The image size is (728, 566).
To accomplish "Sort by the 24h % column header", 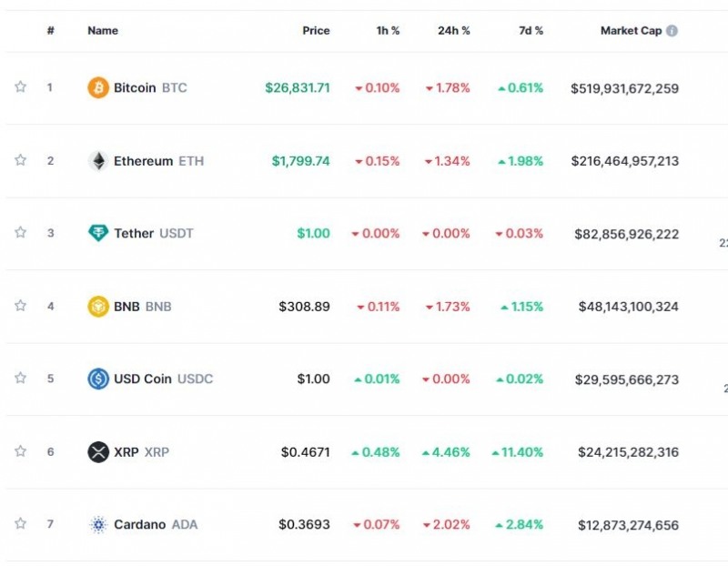I will tap(453, 31).
